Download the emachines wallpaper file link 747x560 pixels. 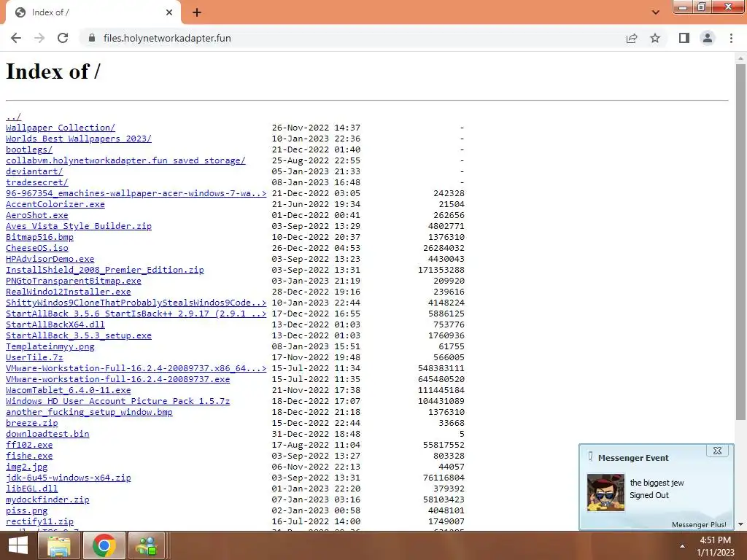(136, 193)
